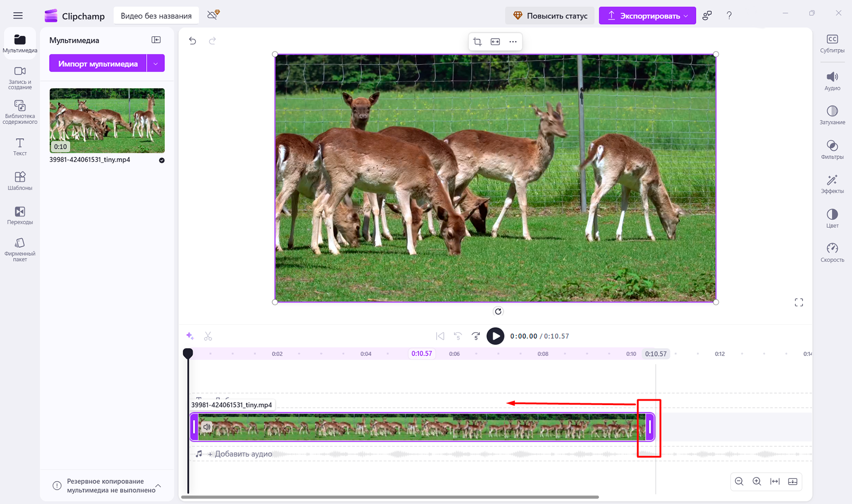Switch to the Библиотека содержимого tab
The image size is (852, 504).
coord(20,111)
